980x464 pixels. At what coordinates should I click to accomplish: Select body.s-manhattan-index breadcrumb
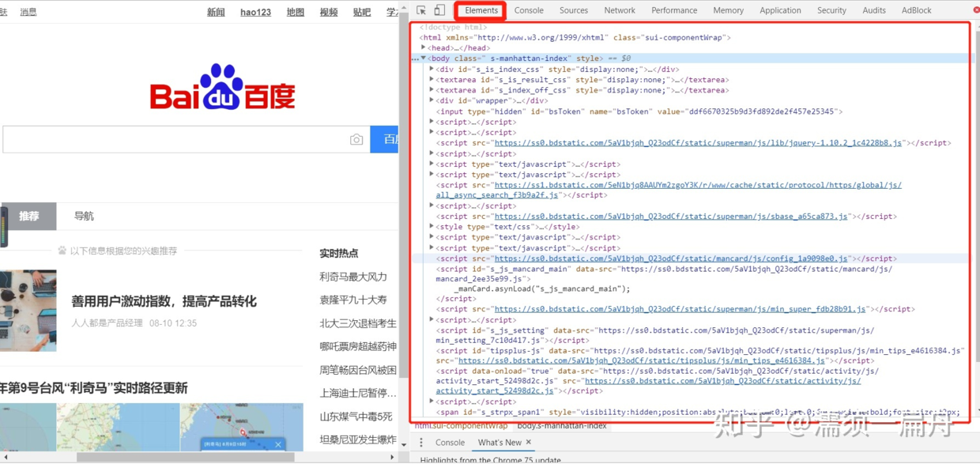[x=562, y=425]
